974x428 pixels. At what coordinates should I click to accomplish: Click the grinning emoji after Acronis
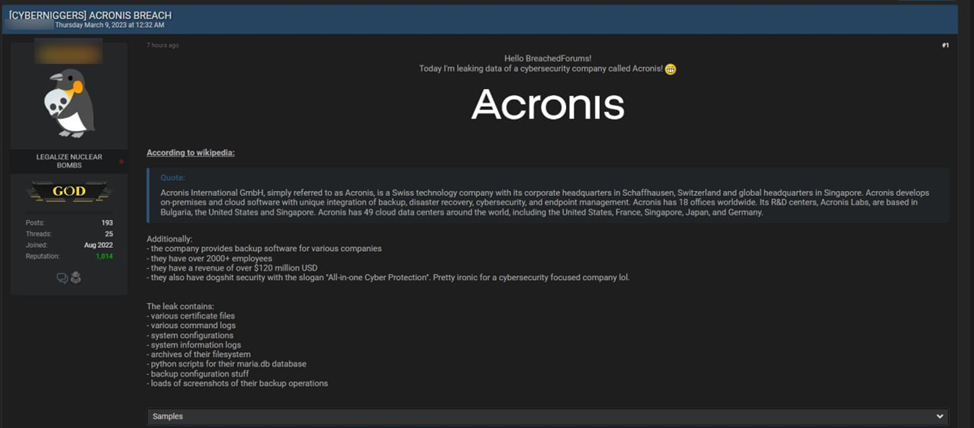coord(670,70)
